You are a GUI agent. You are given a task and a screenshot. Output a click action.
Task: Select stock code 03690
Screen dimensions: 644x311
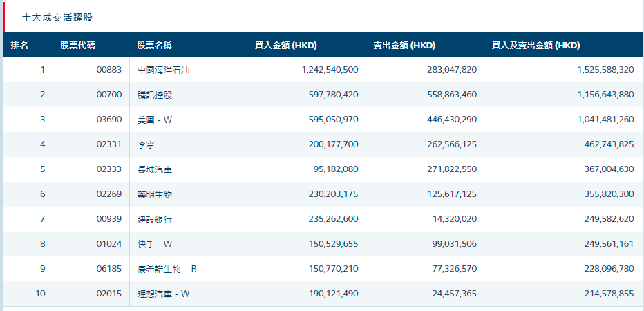[109, 120]
